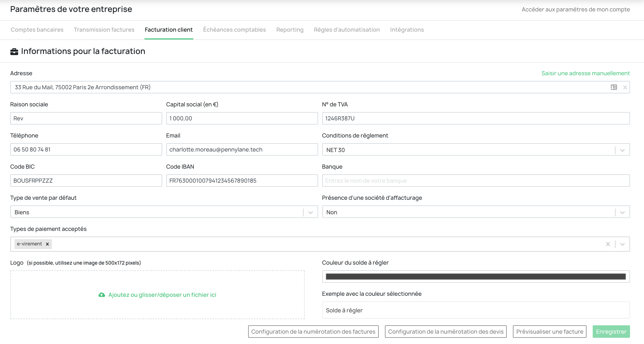
Task: Clear the address with the X icon
Action: click(x=625, y=87)
